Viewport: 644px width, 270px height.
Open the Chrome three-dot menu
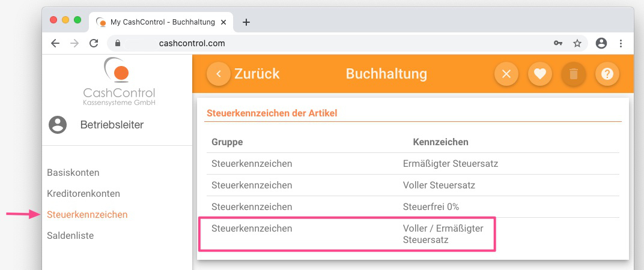621,43
